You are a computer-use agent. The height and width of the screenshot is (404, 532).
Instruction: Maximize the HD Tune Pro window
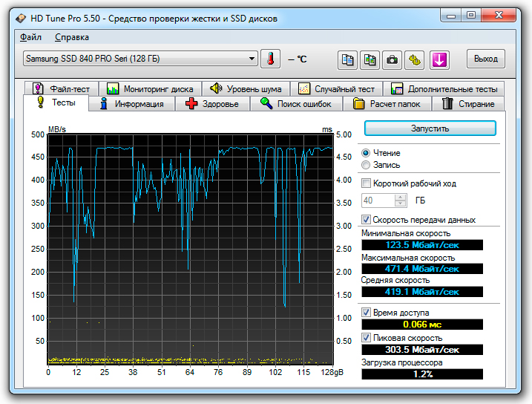[x=470, y=16]
